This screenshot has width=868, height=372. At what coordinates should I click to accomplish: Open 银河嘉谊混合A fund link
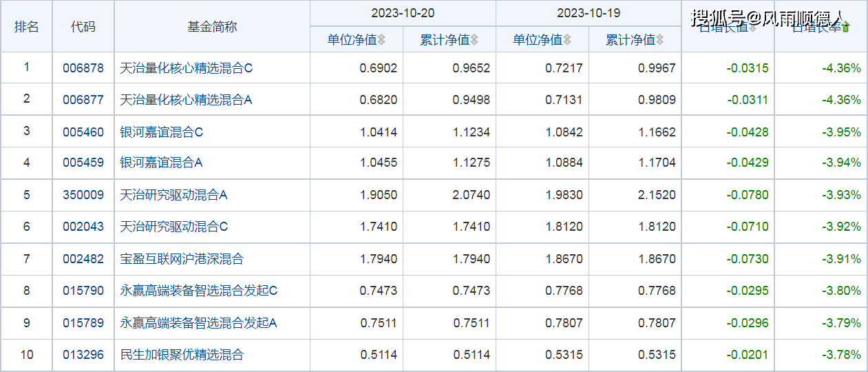[162, 163]
